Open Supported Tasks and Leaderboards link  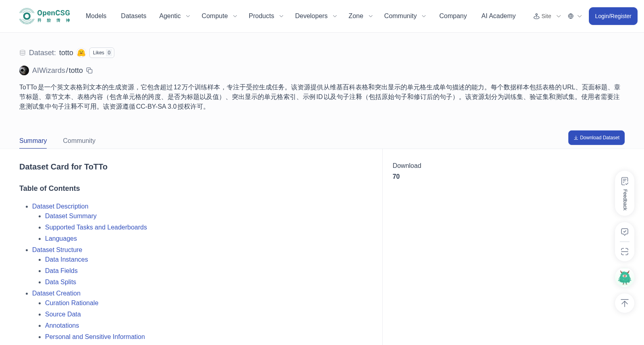coord(96,227)
